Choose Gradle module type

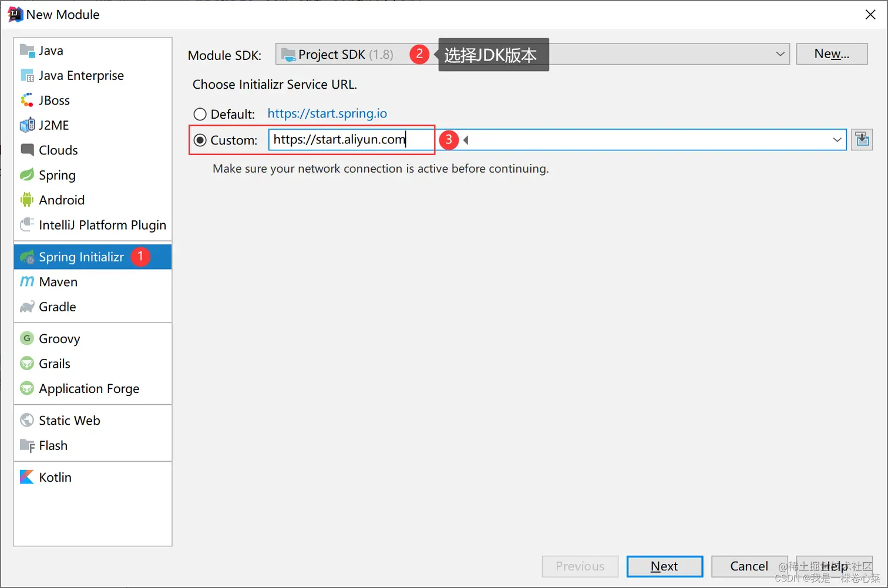point(93,307)
